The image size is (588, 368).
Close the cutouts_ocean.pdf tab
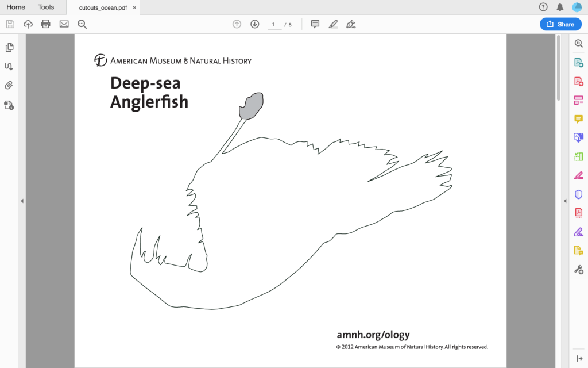point(134,7)
